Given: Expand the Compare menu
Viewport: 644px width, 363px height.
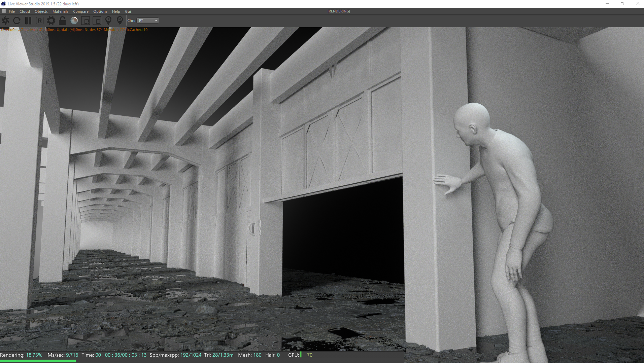Looking at the screenshot, I should (81, 11).
